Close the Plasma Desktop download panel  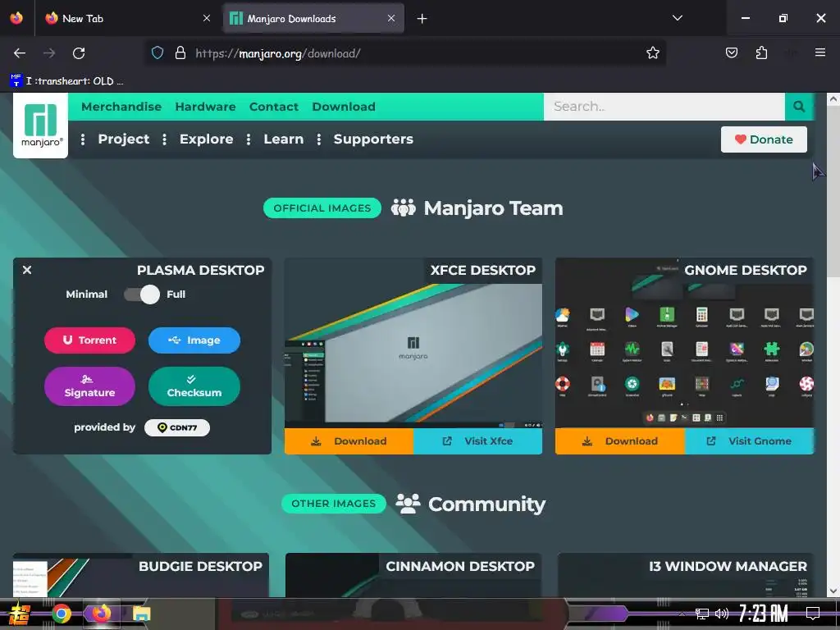(27, 270)
